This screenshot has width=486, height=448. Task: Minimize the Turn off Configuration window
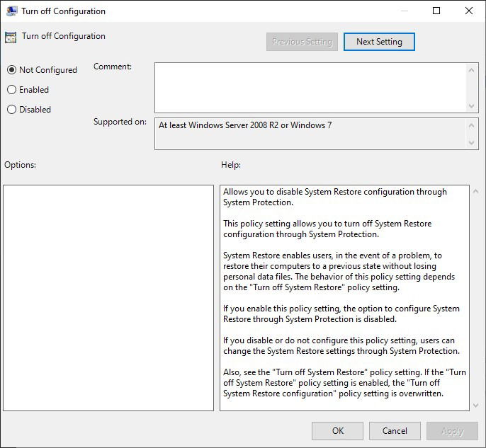(x=404, y=11)
